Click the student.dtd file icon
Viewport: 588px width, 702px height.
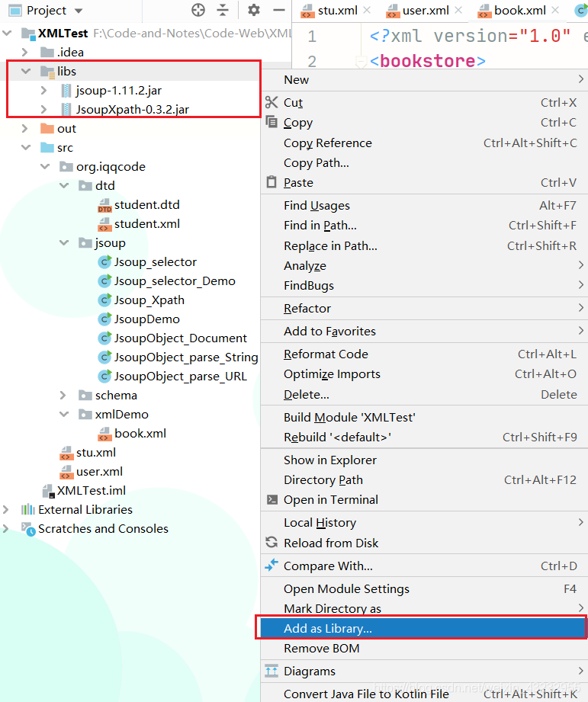(x=104, y=205)
